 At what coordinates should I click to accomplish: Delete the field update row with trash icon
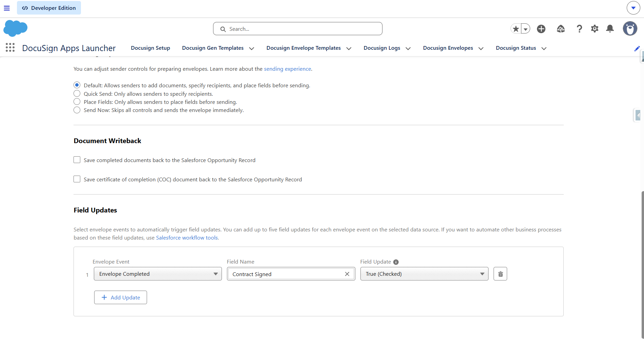pos(500,274)
